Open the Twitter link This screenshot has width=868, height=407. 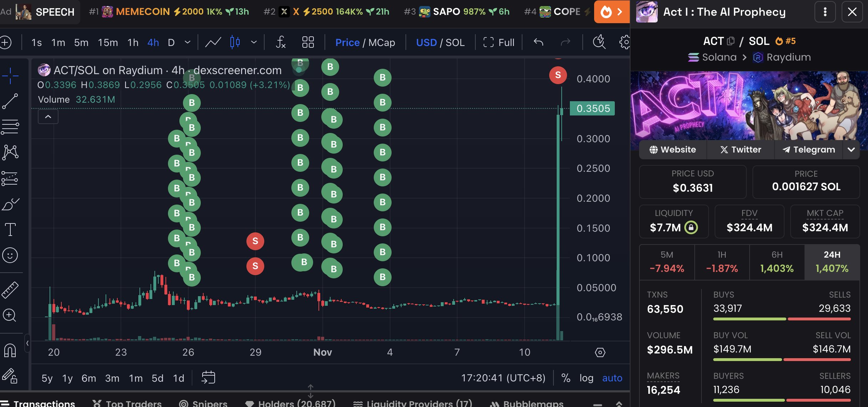click(741, 150)
